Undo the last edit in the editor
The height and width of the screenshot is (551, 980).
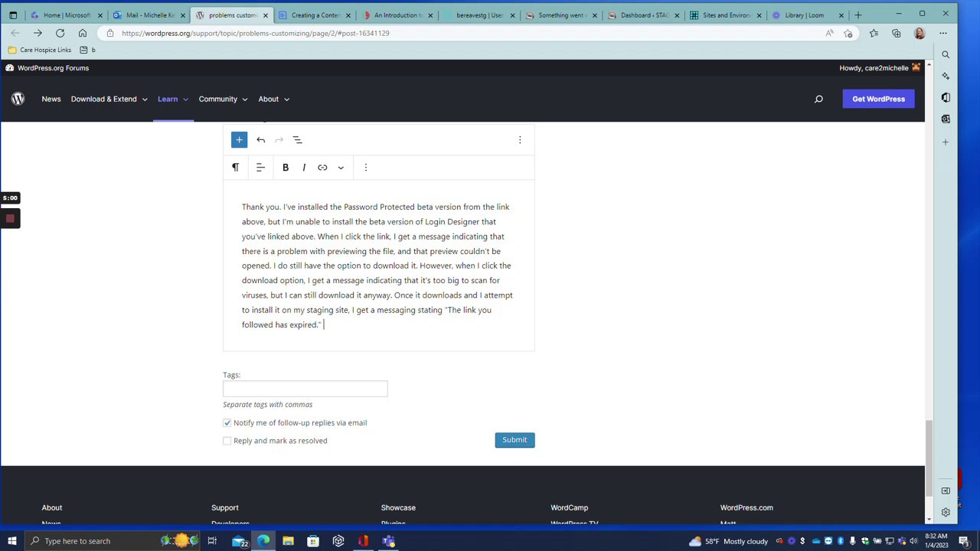point(260,140)
